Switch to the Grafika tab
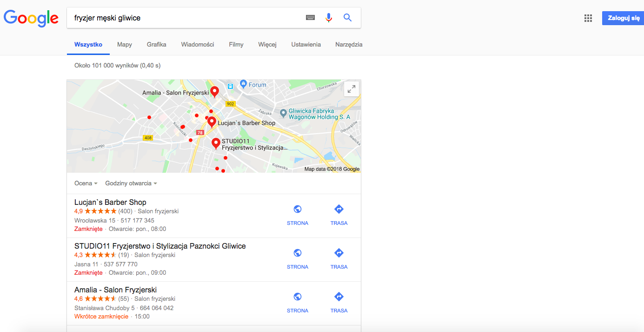The width and height of the screenshot is (644, 332). coord(157,45)
